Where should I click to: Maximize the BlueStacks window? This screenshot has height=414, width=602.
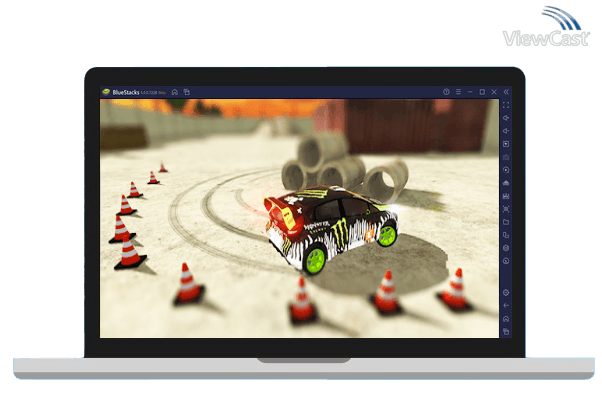[482, 92]
